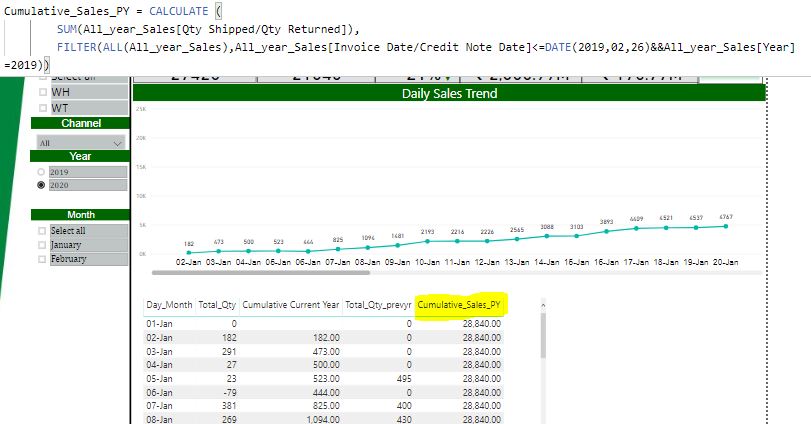Click the 02-Jan data point on chart
Screen dimensions: 811x424
pyautogui.click(x=189, y=252)
